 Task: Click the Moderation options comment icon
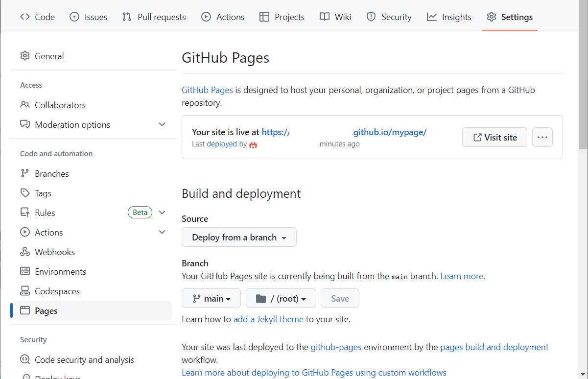point(25,124)
